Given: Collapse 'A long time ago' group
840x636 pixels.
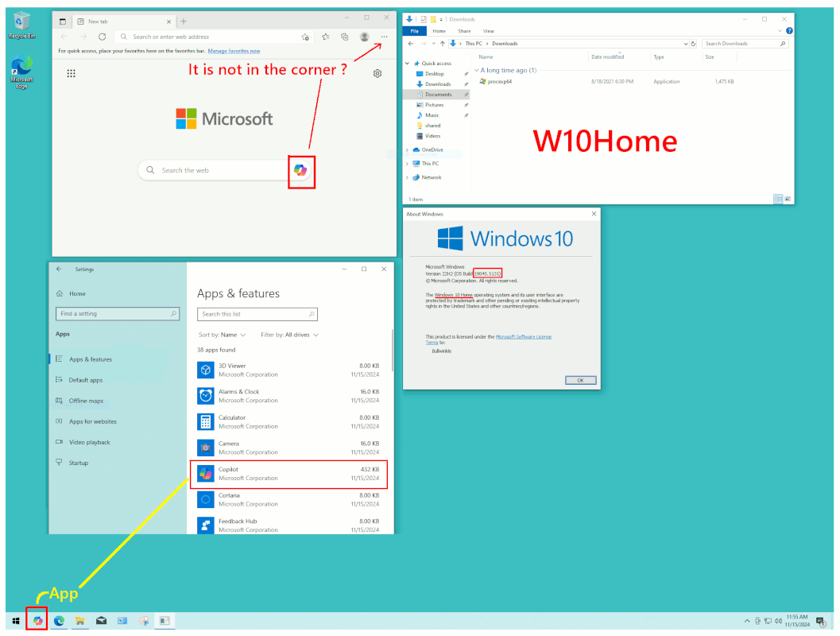Looking at the screenshot, I should [x=476, y=70].
